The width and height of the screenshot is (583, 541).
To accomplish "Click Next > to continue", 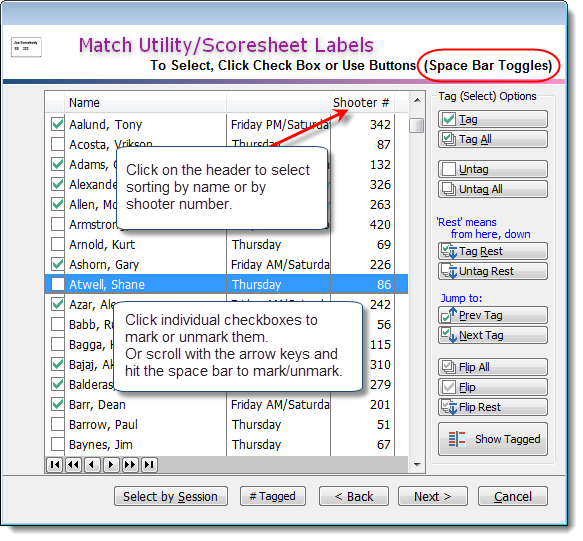I will pyautogui.click(x=432, y=496).
